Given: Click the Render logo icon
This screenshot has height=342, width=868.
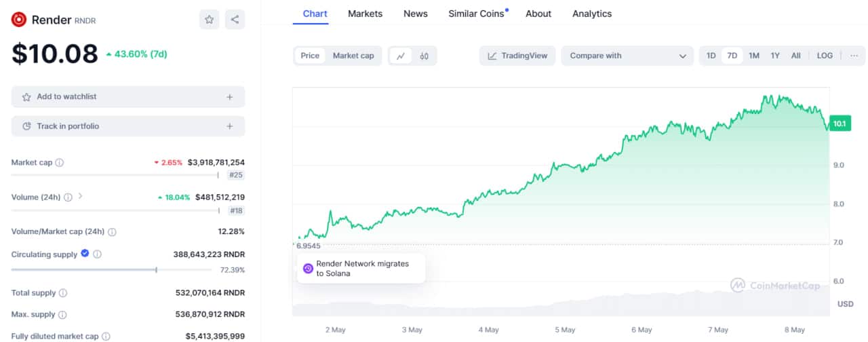Looking at the screenshot, I should pyautogui.click(x=19, y=20).
